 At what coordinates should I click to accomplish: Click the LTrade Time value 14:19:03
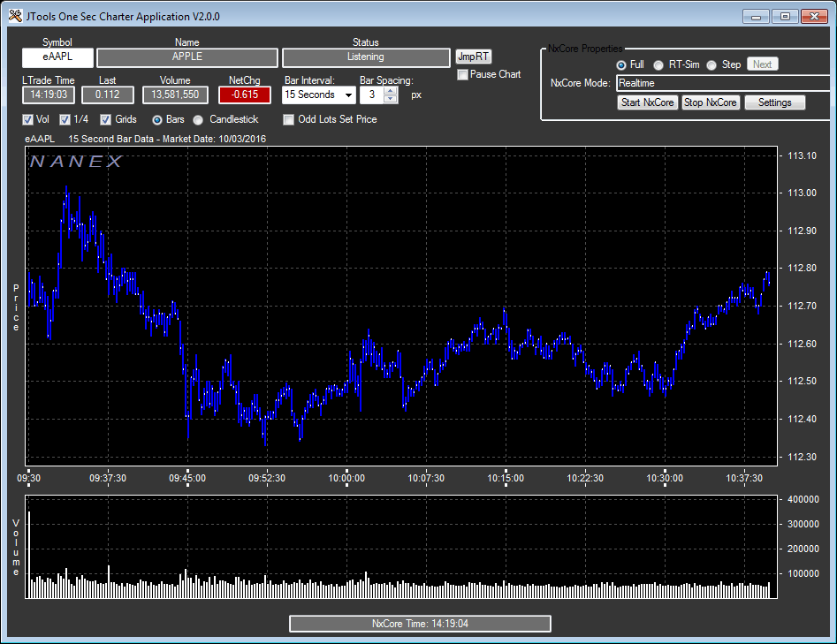49,95
